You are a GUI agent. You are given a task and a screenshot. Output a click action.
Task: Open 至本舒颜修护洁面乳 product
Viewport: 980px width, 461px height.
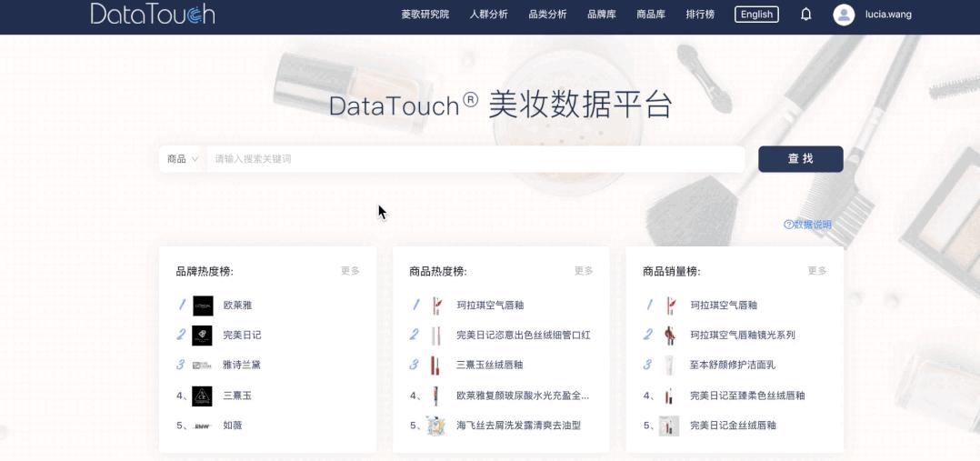733,366
